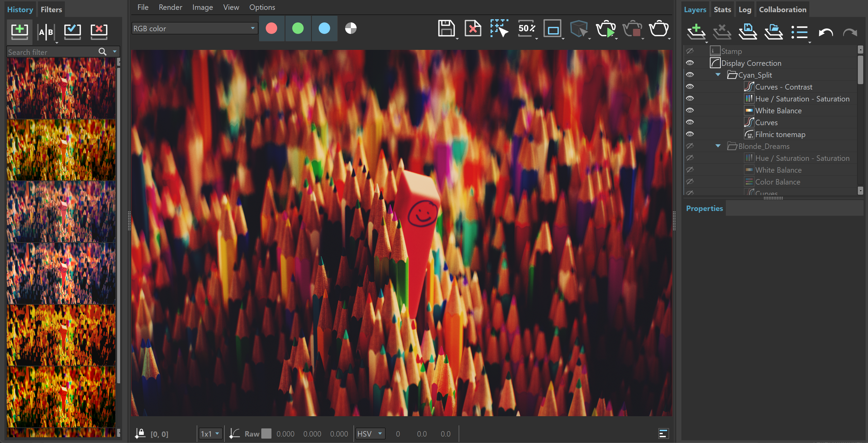Open the File menu

(143, 7)
